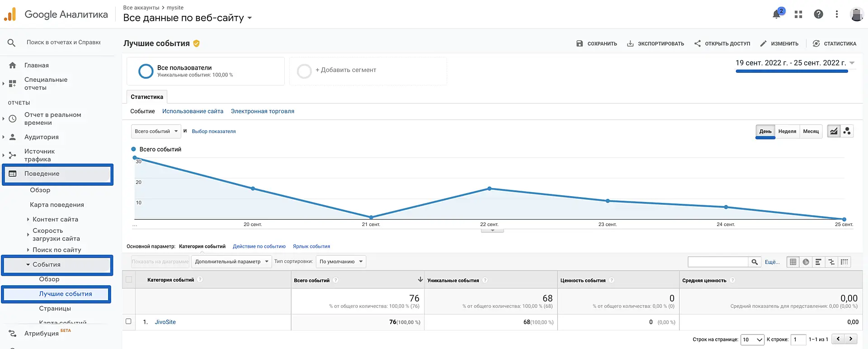Switch to motion chart view icon
Viewport: 868px width, 349px height.
pos(847,131)
